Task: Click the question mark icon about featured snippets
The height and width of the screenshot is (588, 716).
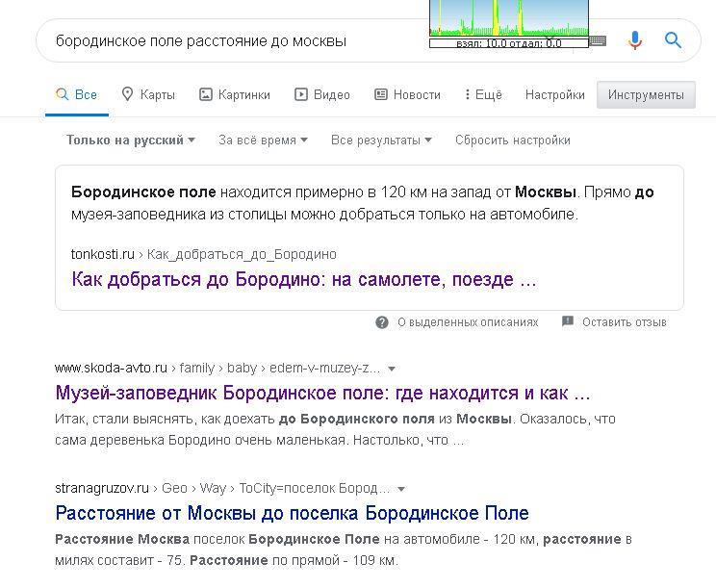Action: coord(382,322)
